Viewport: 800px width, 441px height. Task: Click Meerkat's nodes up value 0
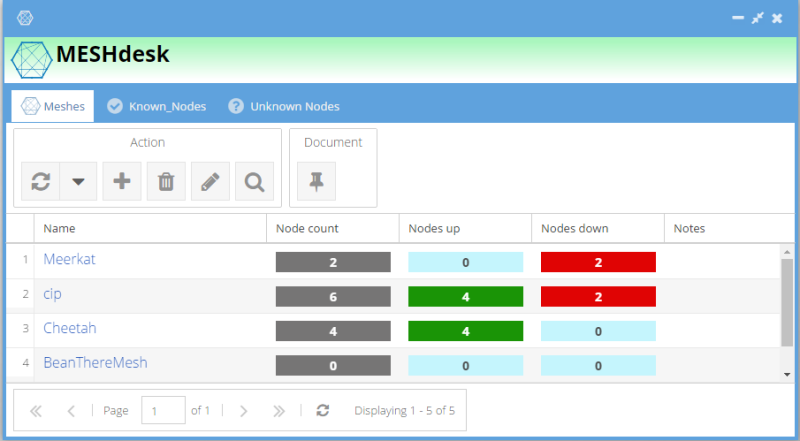tap(465, 262)
